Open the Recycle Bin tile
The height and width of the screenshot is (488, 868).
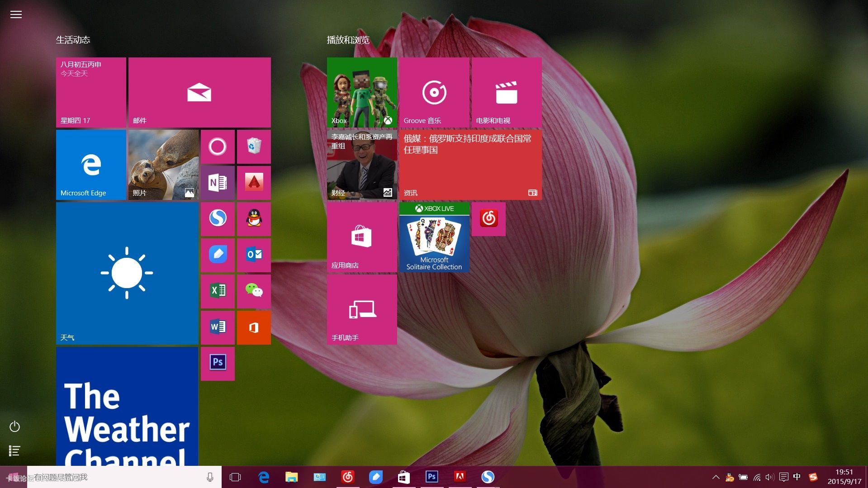click(x=254, y=147)
